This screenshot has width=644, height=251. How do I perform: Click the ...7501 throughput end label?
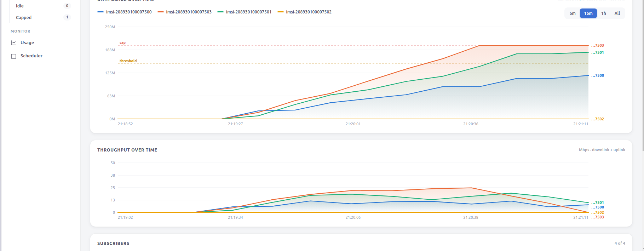tap(598, 203)
